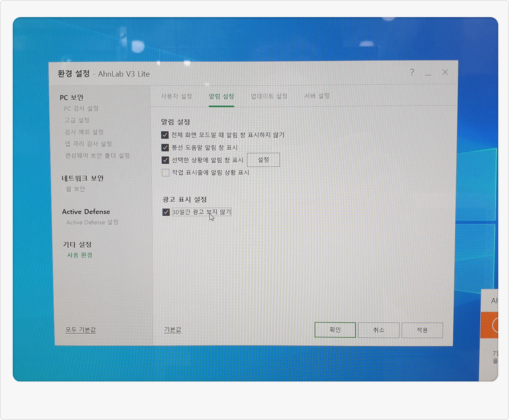
Task: Toggle 전체 화면 모드일 때 알림 창 표시하지 않기
Action: click(x=165, y=135)
